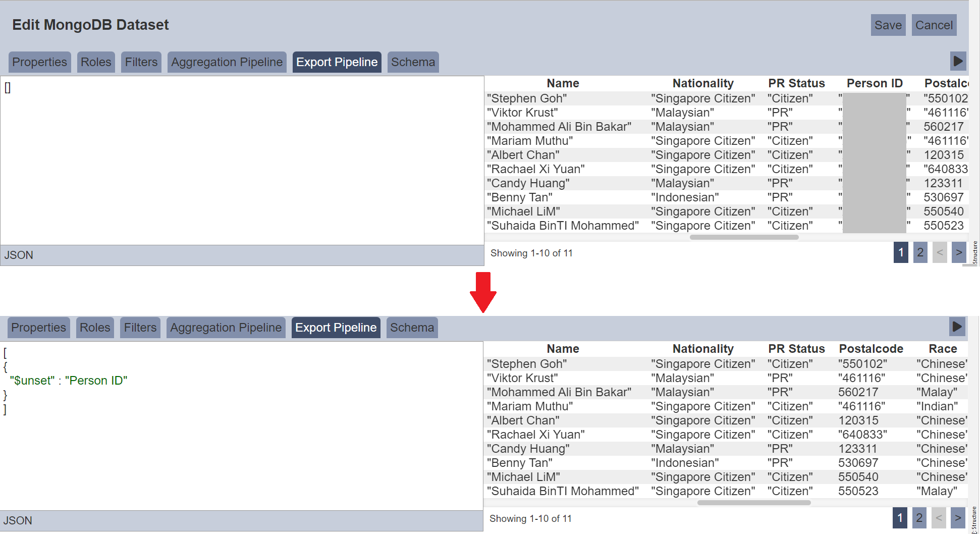This screenshot has height=534, width=980.
Task: Click lower table horizontal scrollbar
Action: point(754,503)
